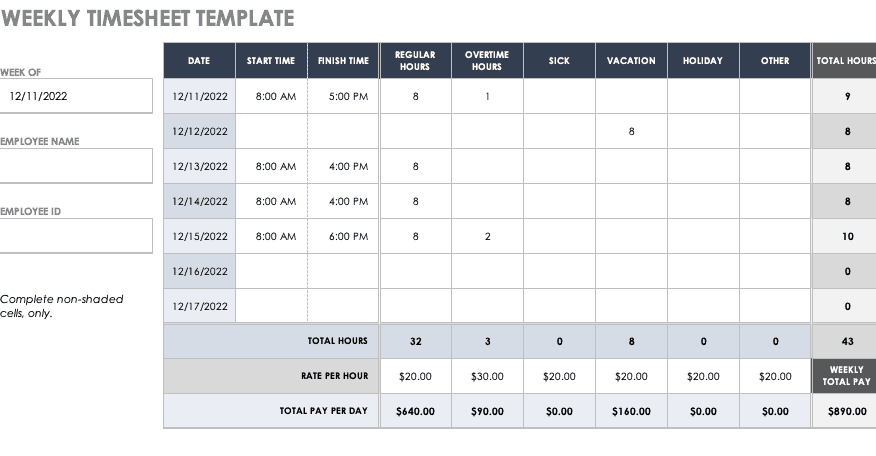
Task: Select the Employee Name input box
Action: pyautogui.click(x=76, y=166)
